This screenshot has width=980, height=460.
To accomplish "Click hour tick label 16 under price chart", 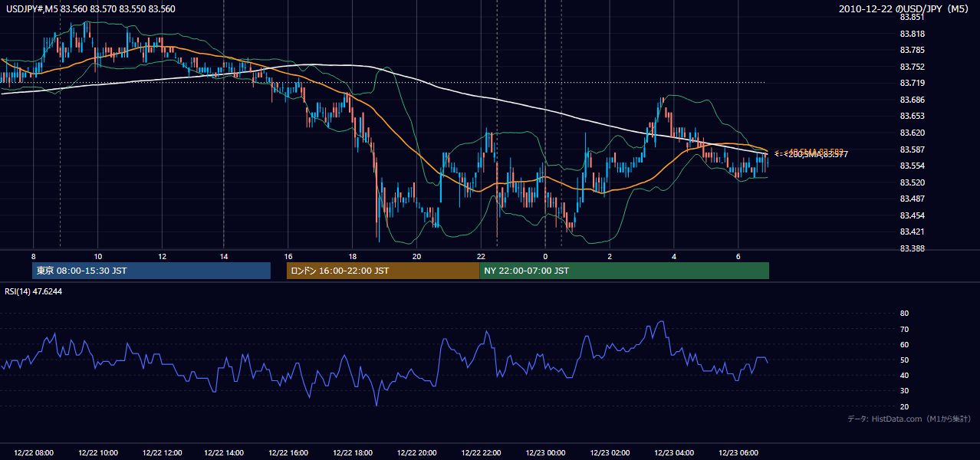I will [x=288, y=256].
